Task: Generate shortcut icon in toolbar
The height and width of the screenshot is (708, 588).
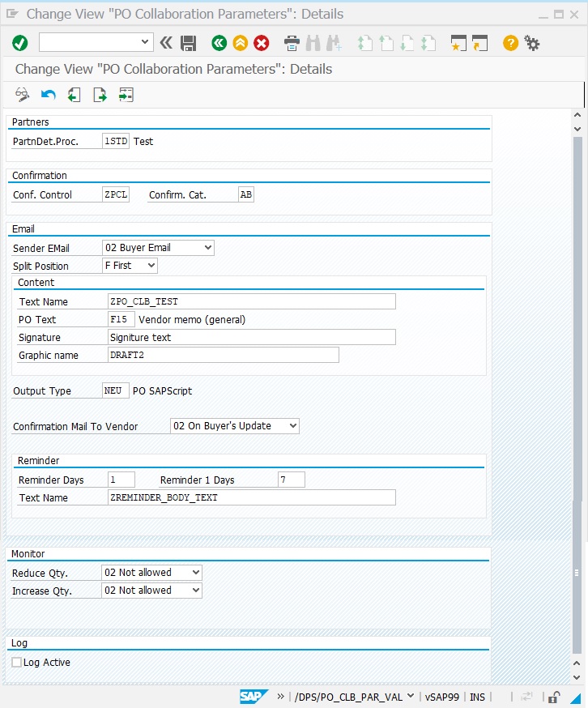Action: click(480, 44)
